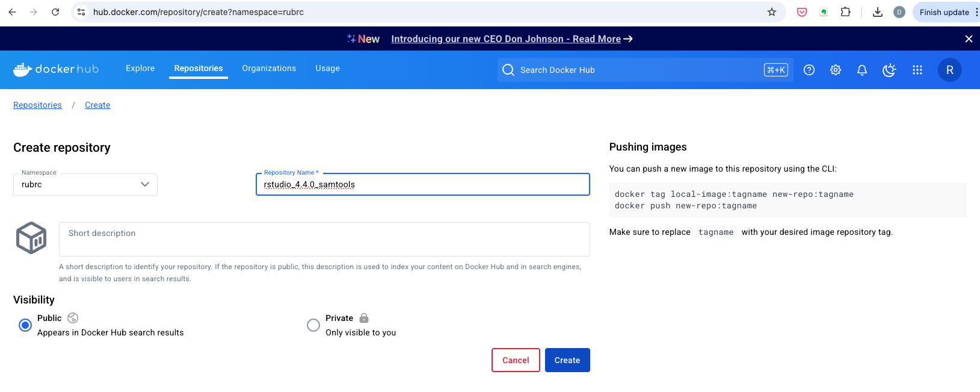
Task: Click the Short description text area
Action: point(324,239)
